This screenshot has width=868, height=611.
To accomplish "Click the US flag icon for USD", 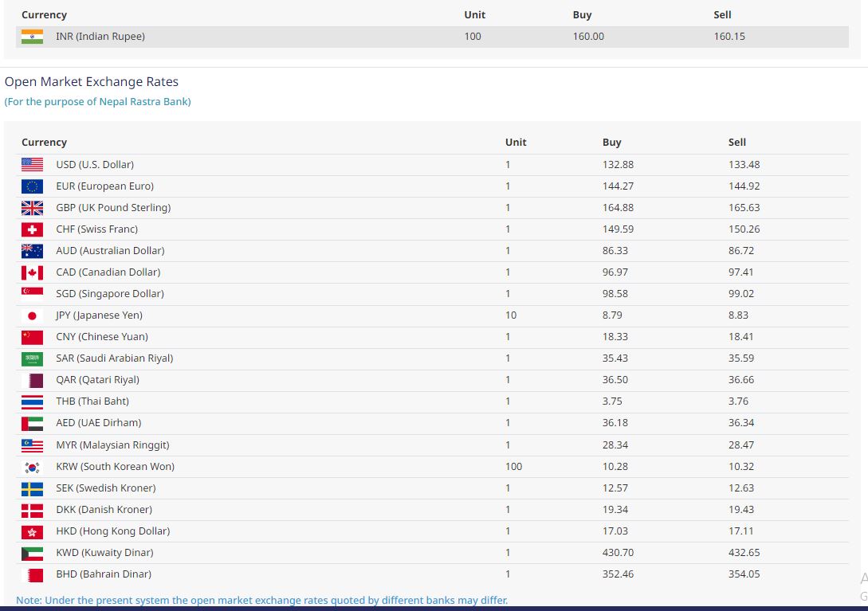I will click(32, 165).
